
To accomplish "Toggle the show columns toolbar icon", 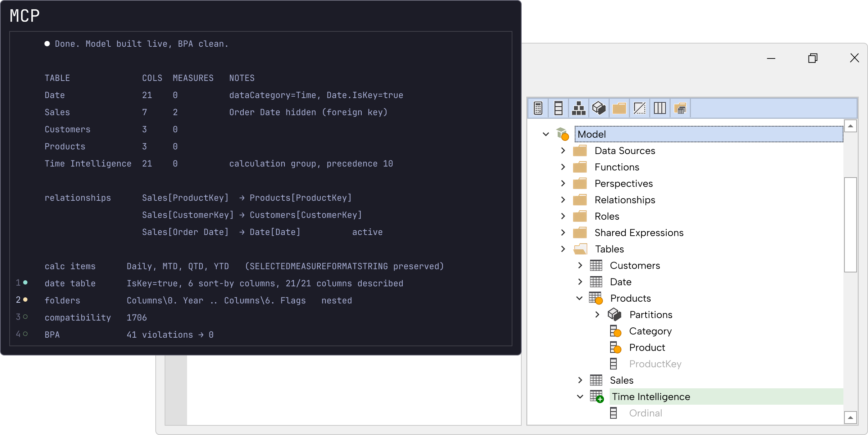I will [558, 108].
